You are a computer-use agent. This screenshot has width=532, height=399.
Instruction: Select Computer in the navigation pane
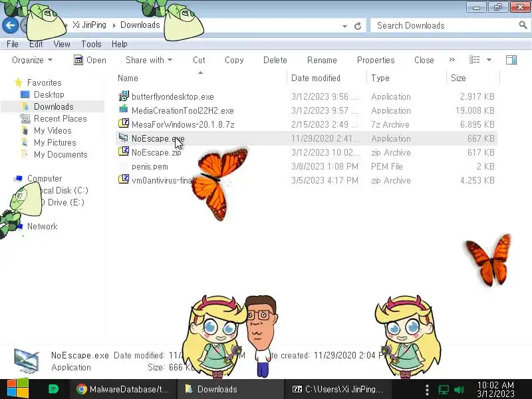click(45, 178)
